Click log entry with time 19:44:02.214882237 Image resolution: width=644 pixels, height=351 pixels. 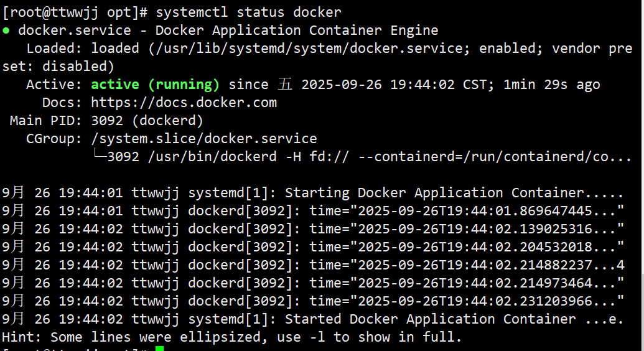coord(313,265)
